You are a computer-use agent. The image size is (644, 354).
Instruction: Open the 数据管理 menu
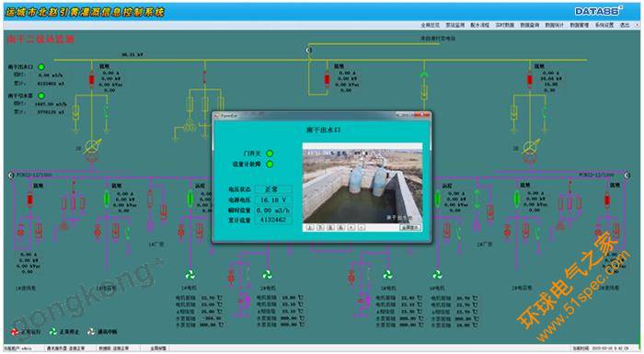coord(580,25)
